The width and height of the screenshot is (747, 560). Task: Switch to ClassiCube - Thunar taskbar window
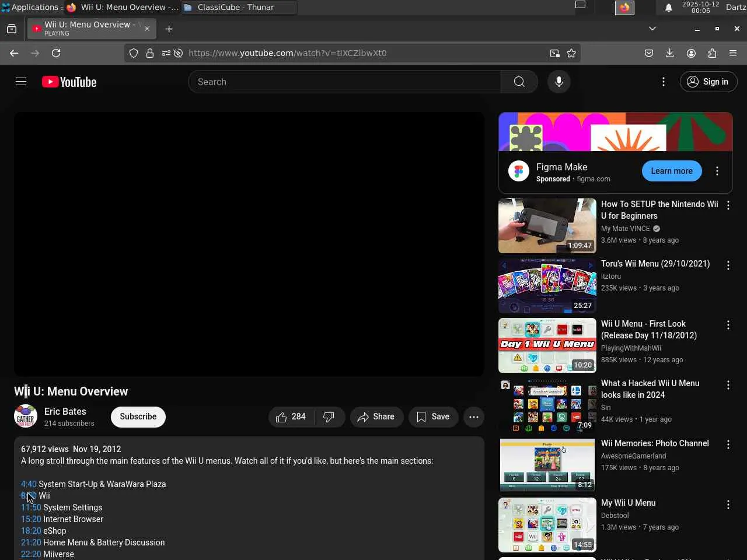tap(239, 8)
